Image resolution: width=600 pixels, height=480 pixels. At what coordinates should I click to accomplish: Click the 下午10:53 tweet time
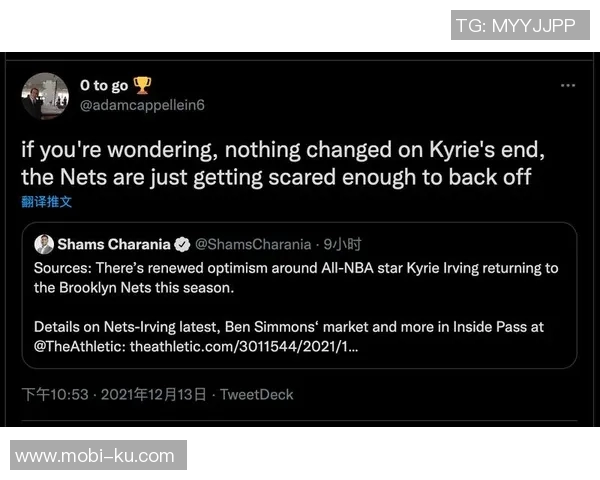[55, 394]
